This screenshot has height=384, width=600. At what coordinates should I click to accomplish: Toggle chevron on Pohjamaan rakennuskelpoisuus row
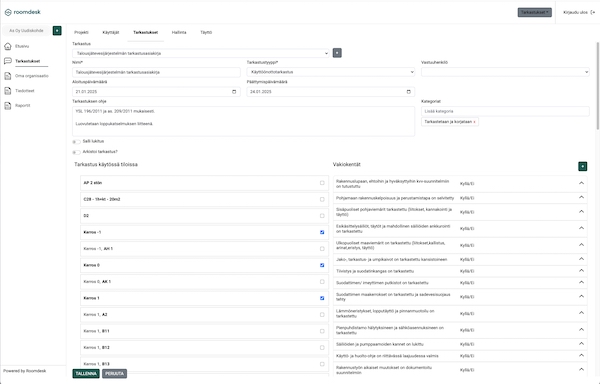pos(581,197)
